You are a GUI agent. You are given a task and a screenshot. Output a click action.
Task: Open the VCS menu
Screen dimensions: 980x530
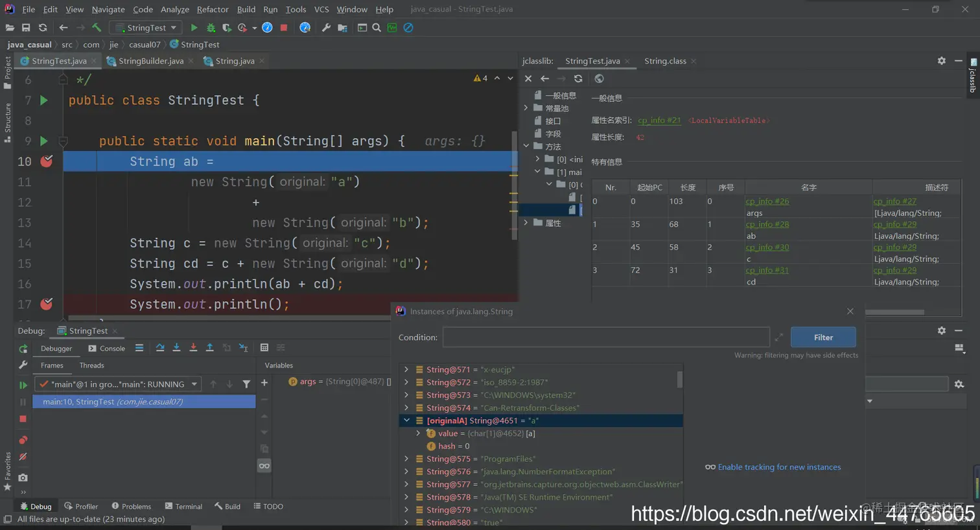pos(321,9)
